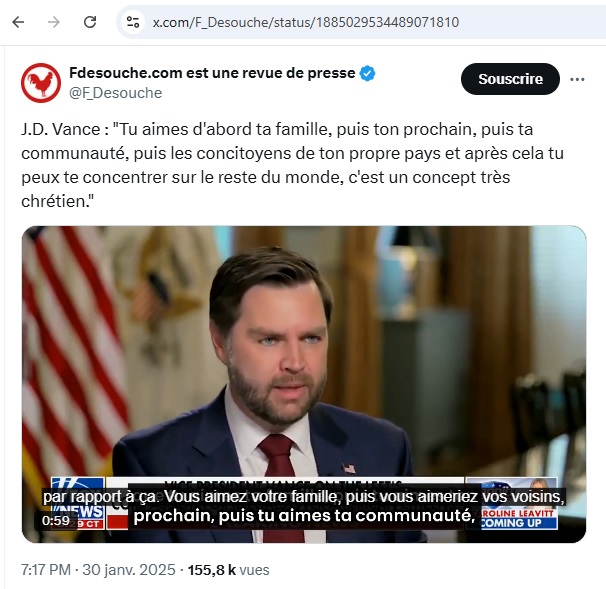Click the browser back arrow
The height and width of the screenshot is (589, 606).
(18, 21)
